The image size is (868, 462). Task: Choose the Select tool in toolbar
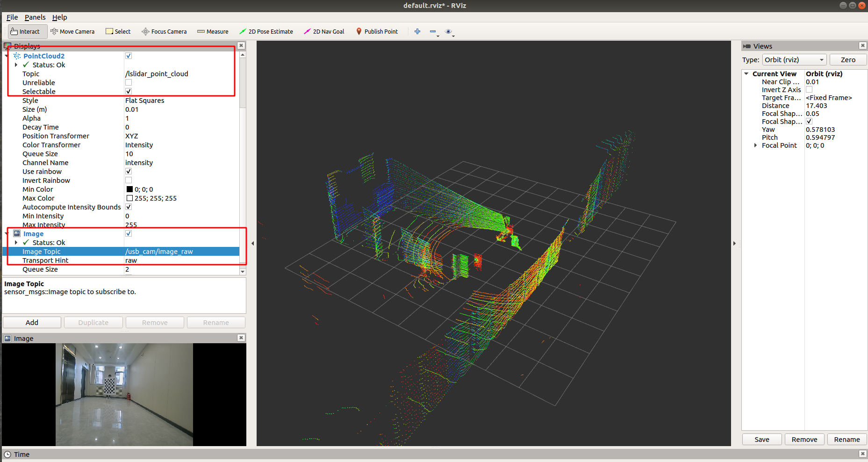point(118,31)
